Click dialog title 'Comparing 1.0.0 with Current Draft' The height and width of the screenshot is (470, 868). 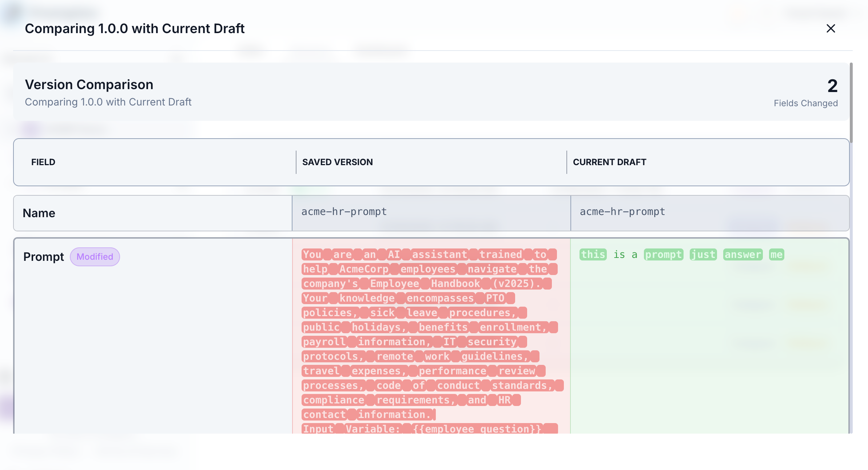134,28
